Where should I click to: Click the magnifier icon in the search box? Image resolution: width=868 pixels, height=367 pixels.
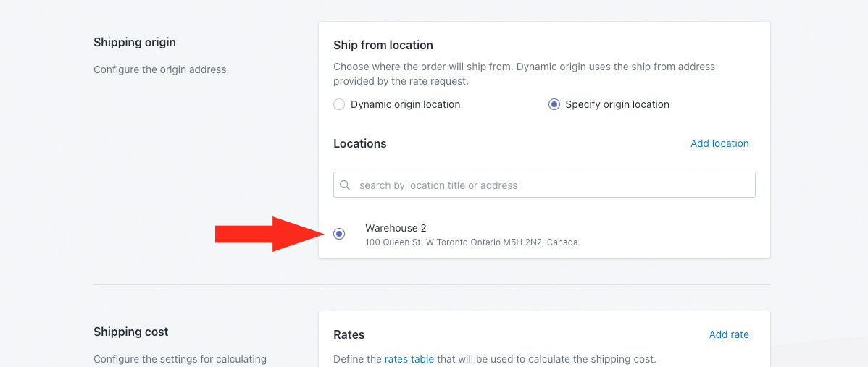[345, 185]
